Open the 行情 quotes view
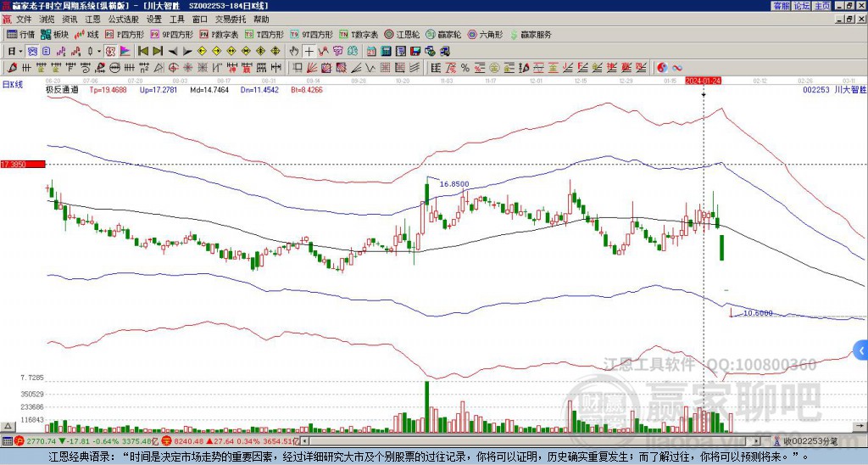The height and width of the screenshot is (465, 868). tap(21, 34)
